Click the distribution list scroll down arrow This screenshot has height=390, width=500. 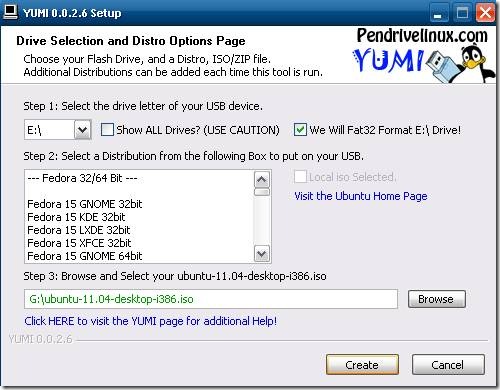[262, 254]
